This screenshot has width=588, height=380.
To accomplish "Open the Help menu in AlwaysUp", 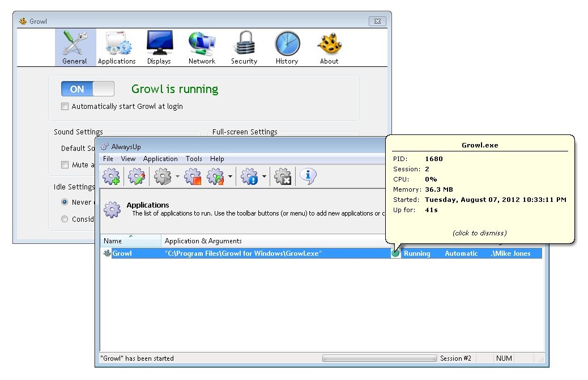I will [x=217, y=159].
